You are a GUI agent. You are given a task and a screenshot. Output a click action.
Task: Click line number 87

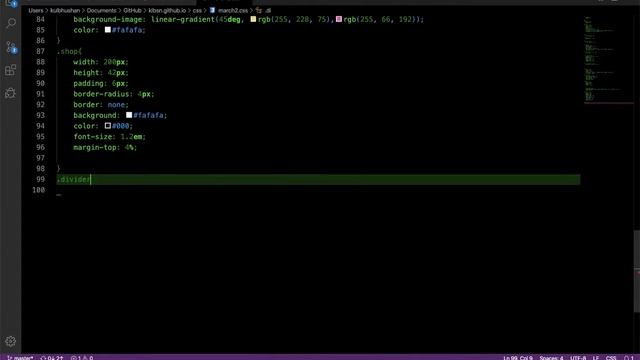40,51
